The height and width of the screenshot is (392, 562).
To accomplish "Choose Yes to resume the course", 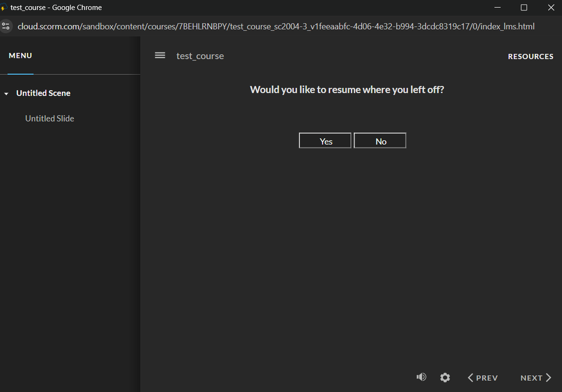I will click(x=325, y=141).
